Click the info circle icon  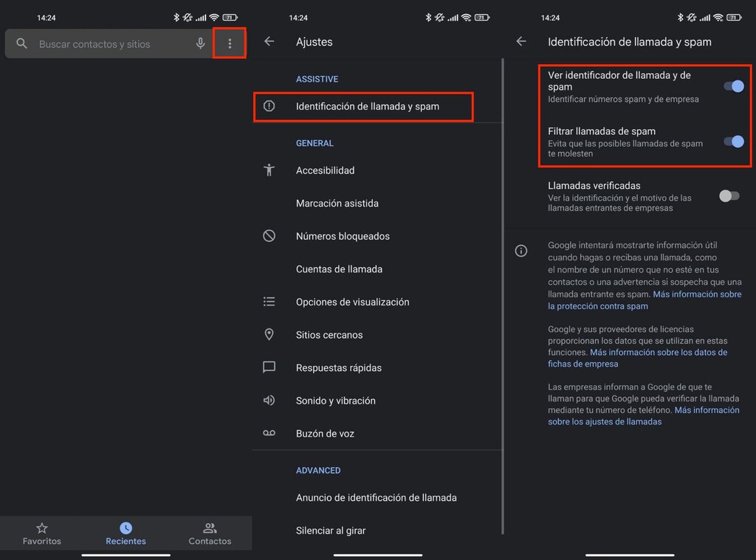[521, 251]
